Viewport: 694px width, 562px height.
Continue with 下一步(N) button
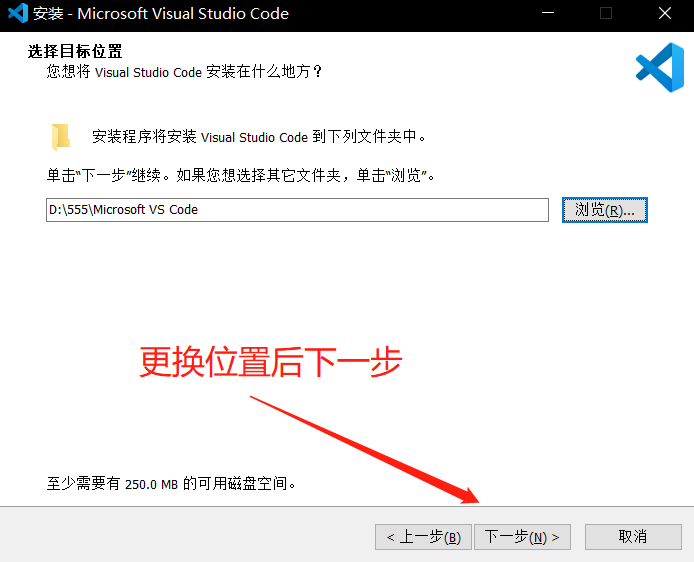pos(522,537)
